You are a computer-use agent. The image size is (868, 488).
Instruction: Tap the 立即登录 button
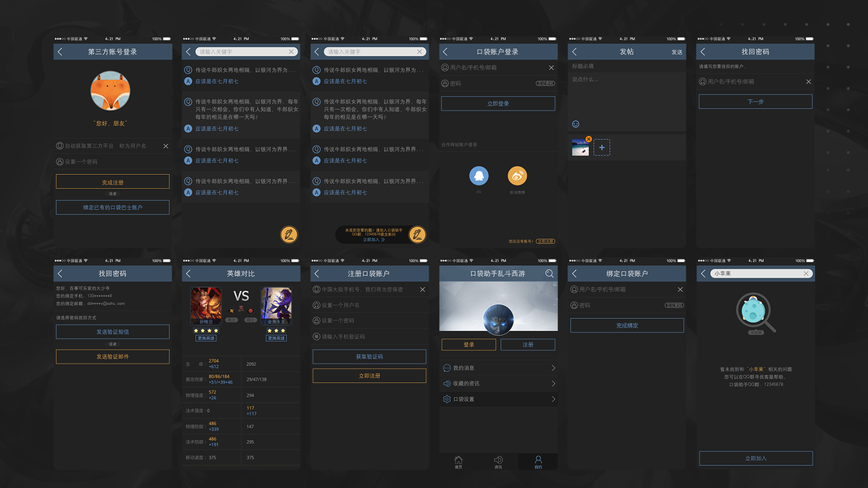click(x=498, y=103)
